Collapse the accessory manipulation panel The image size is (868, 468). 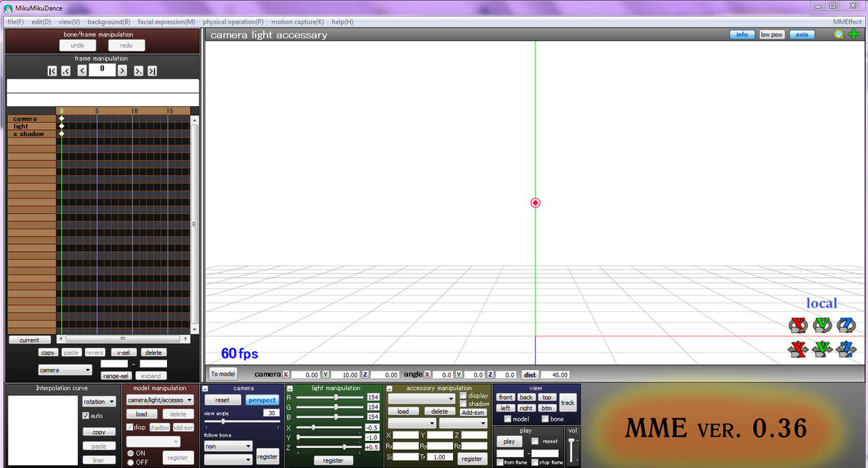(x=389, y=389)
